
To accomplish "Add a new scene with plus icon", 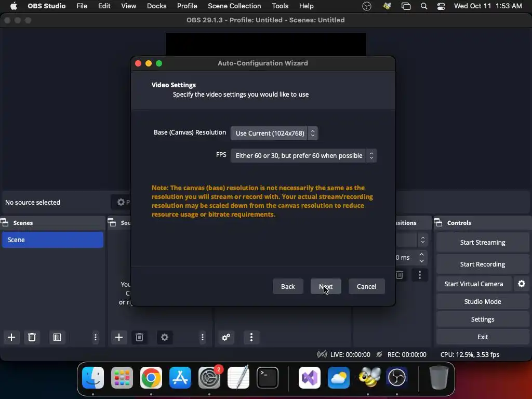I will [x=11, y=337].
